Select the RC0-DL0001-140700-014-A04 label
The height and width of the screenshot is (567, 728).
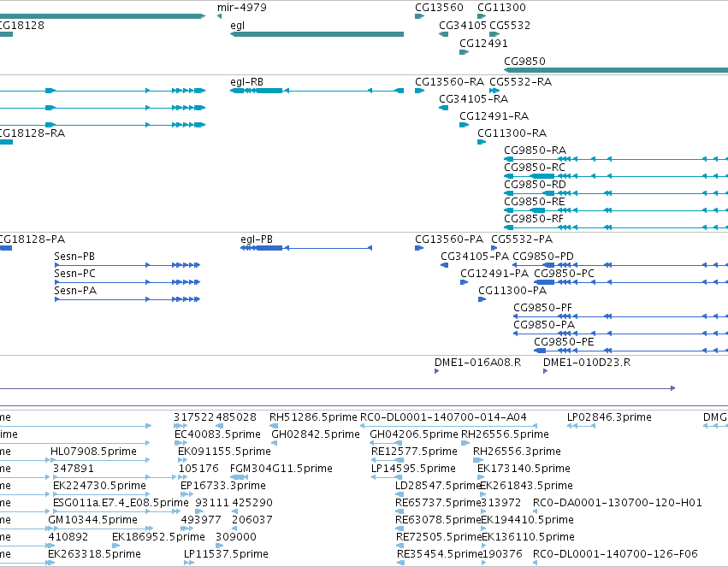point(443,417)
